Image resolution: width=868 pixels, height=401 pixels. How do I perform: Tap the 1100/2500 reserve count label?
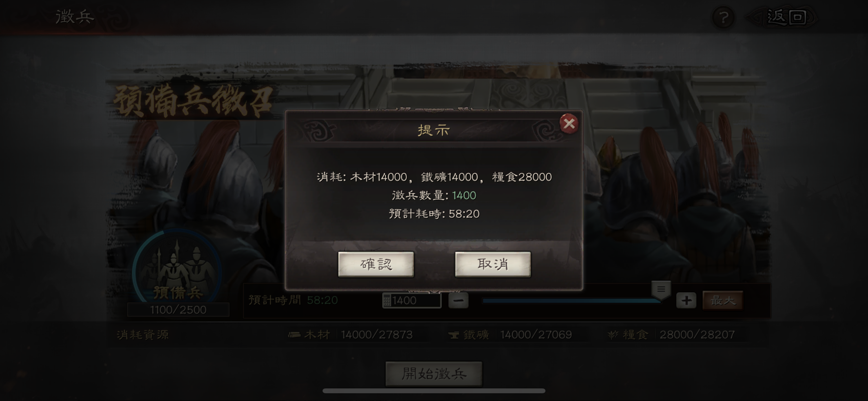(178, 310)
